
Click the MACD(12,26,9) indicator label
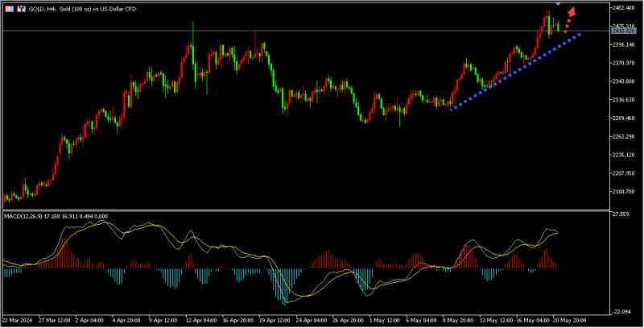click(23, 216)
